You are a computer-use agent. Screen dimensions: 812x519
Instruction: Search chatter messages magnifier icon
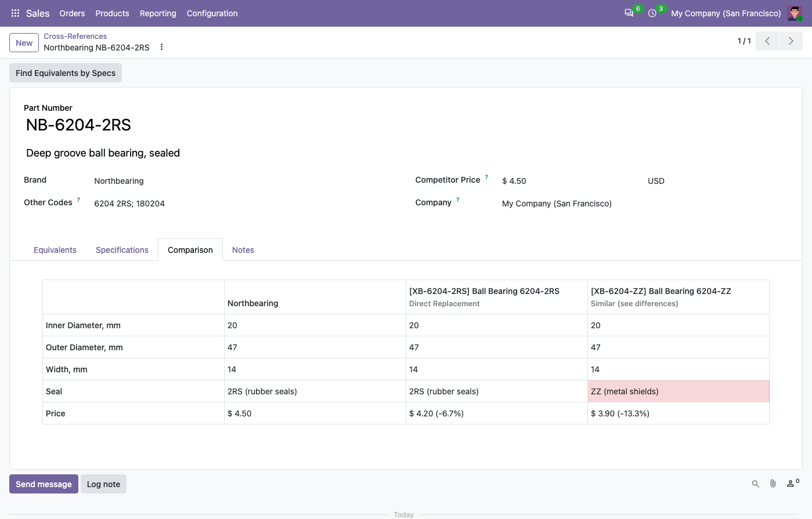755,484
